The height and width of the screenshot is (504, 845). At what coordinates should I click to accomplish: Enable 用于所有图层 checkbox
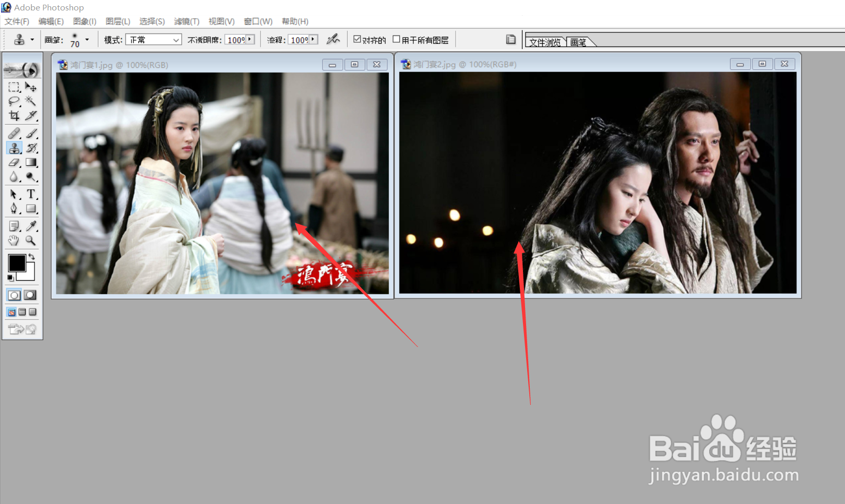(x=396, y=39)
